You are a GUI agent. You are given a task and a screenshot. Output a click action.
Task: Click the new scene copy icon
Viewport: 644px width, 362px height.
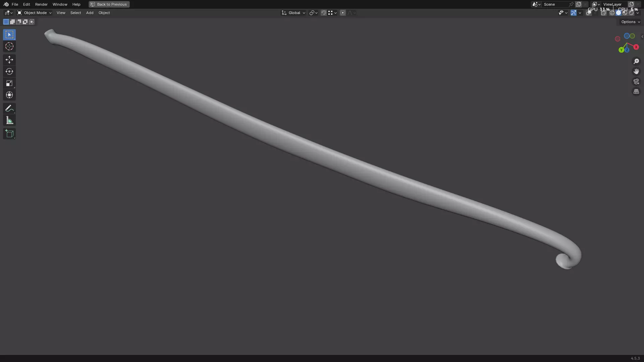point(579,4)
